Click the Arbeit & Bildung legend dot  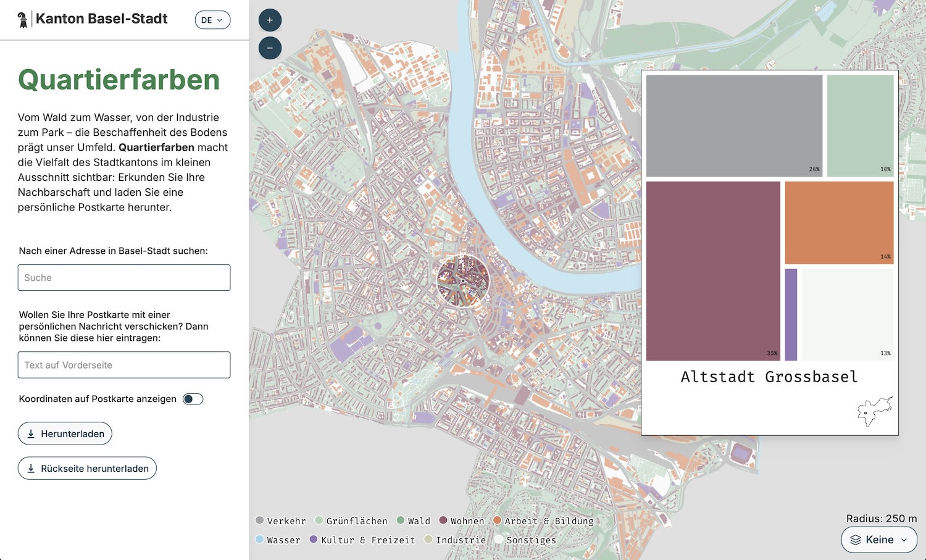[497, 520]
